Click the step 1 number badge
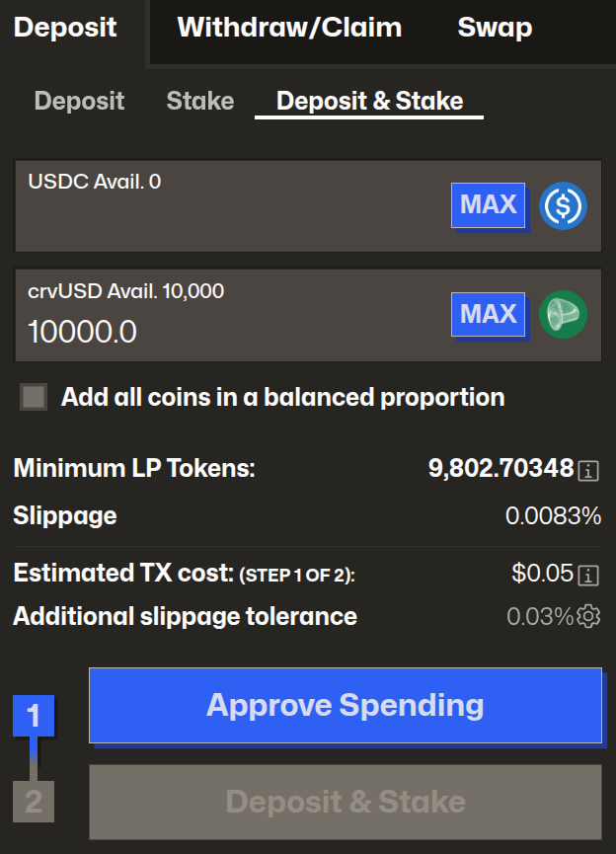Image resolution: width=616 pixels, height=854 pixels. pos(34,716)
